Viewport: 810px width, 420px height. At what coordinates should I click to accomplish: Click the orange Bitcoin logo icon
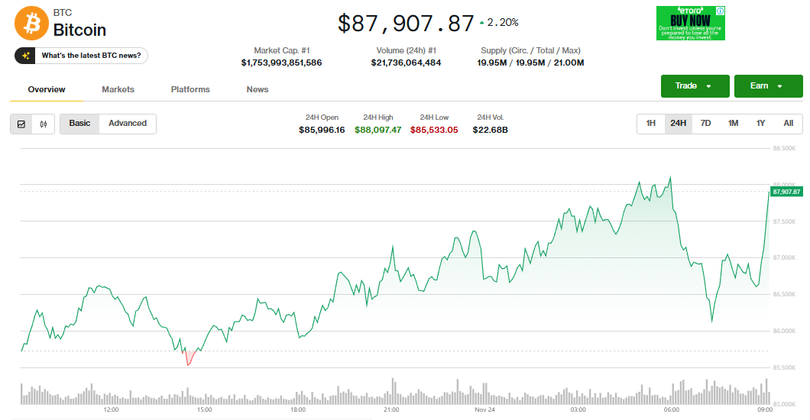30,23
